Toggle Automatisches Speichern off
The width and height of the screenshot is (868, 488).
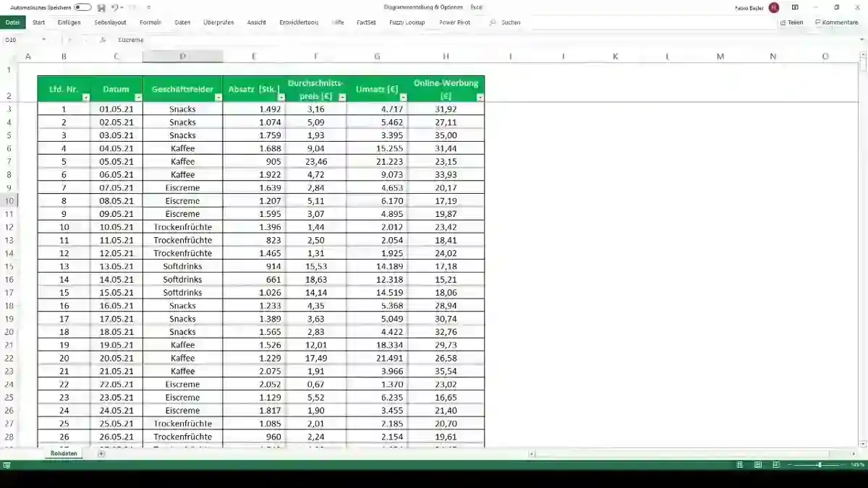point(82,6)
